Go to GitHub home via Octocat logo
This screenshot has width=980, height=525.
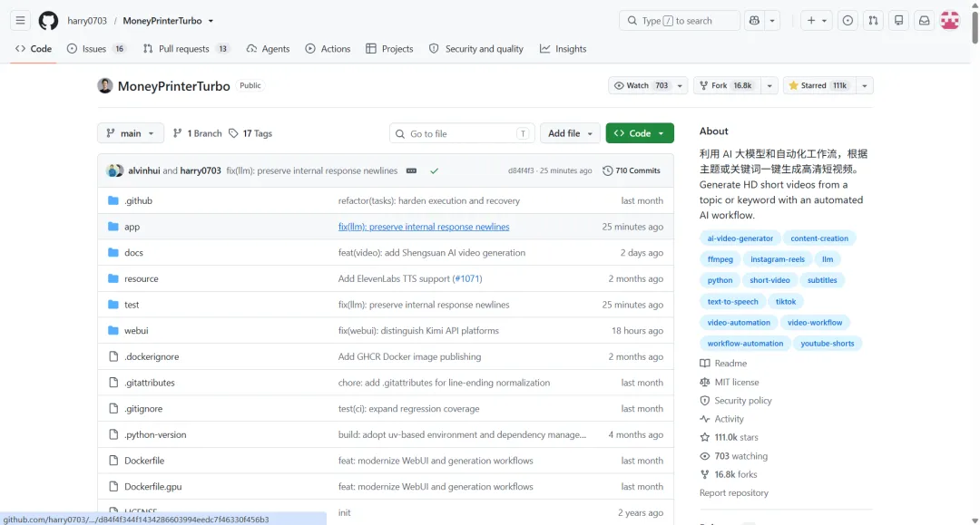[48, 21]
